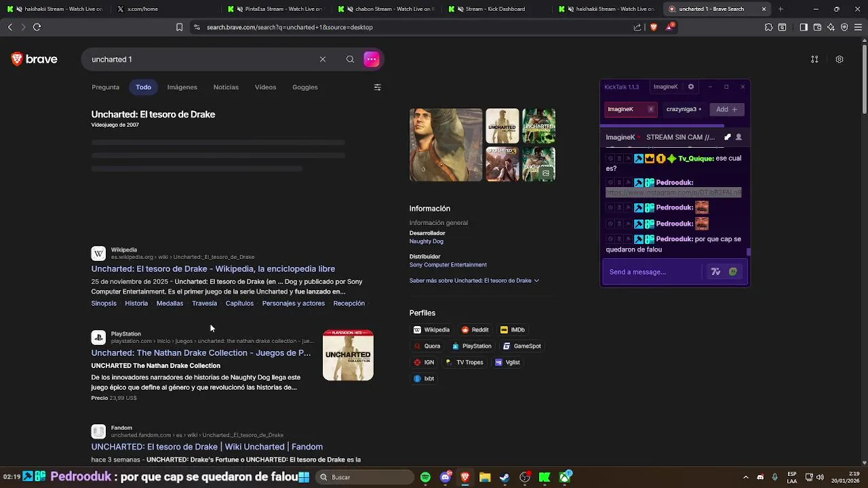Open the Goggles search tab

(x=305, y=87)
